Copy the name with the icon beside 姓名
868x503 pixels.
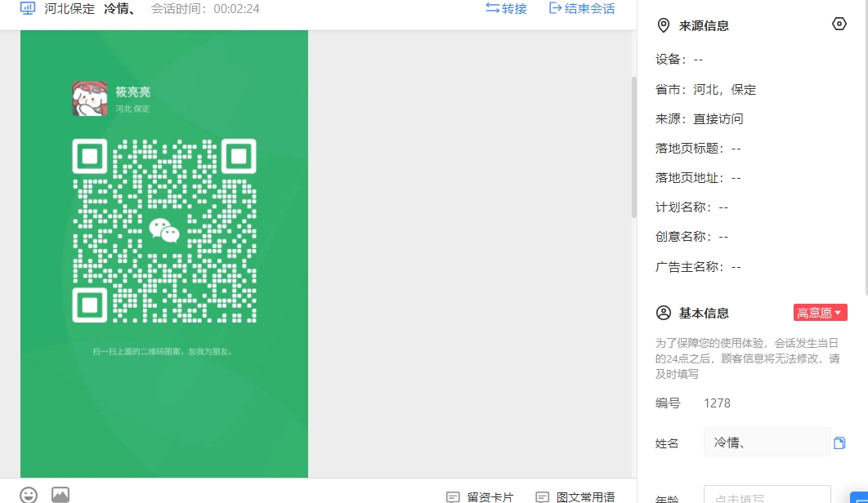pos(839,443)
